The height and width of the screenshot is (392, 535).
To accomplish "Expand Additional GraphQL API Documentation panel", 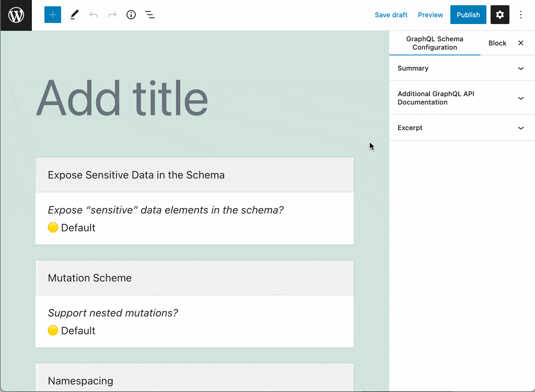I will (x=462, y=98).
